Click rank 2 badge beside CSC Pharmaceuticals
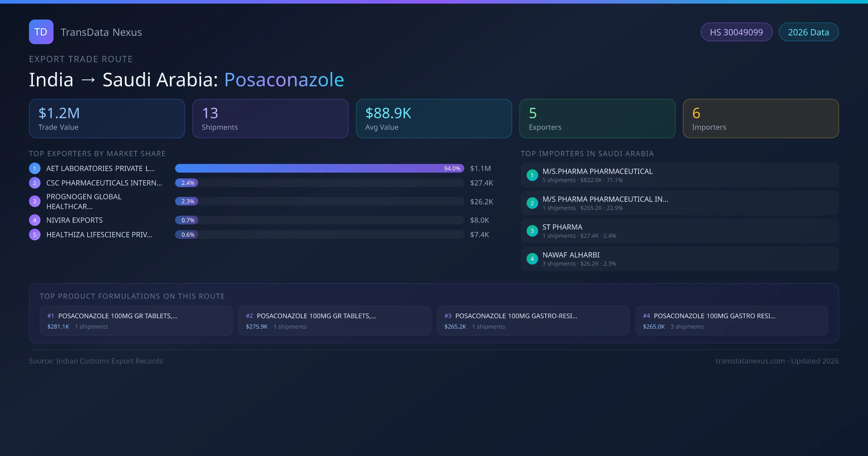The width and height of the screenshot is (868, 456). pyautogui.click(x=35, y=183)
